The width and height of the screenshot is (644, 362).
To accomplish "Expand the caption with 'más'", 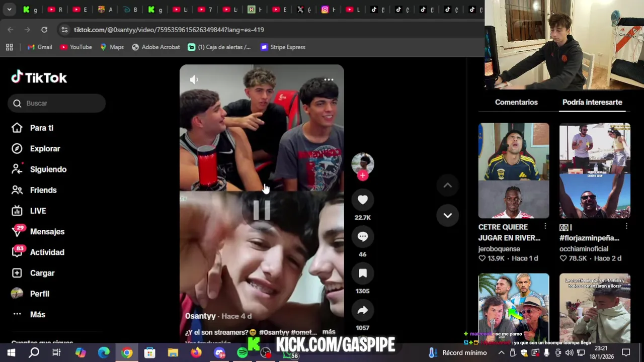I will tap(329, 332).
